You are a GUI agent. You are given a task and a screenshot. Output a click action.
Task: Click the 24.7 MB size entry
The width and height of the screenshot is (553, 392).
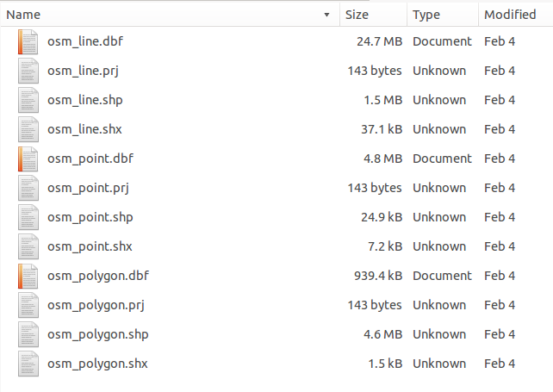pyautogui.click(x=379, y=41)
